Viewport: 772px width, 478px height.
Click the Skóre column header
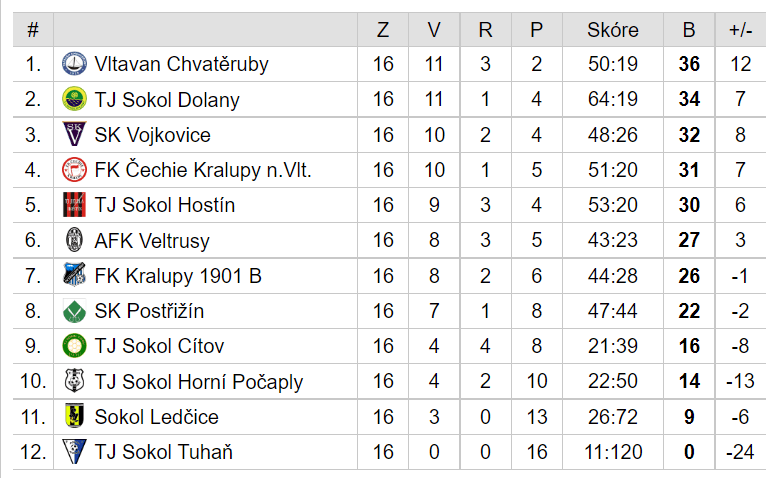(612, 30)
